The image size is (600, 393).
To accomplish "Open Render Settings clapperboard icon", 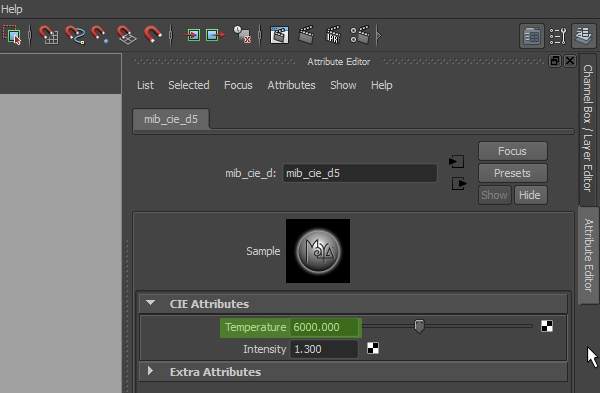I will [360, 35].
